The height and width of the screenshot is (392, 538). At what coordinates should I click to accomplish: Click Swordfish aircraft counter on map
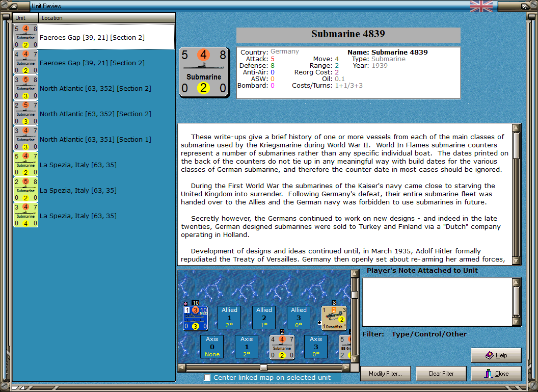(x=334, y=318)
